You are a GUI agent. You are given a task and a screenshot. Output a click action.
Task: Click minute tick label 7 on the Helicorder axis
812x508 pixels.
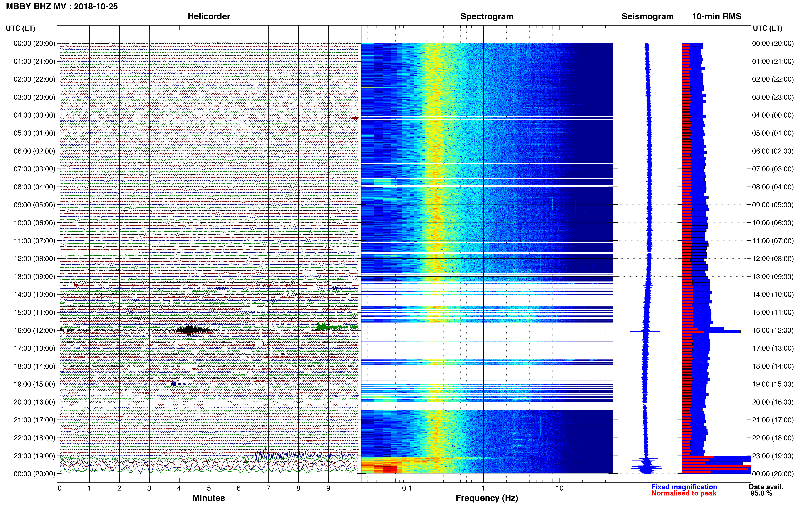pyautogui.click(x=269, y=488)
